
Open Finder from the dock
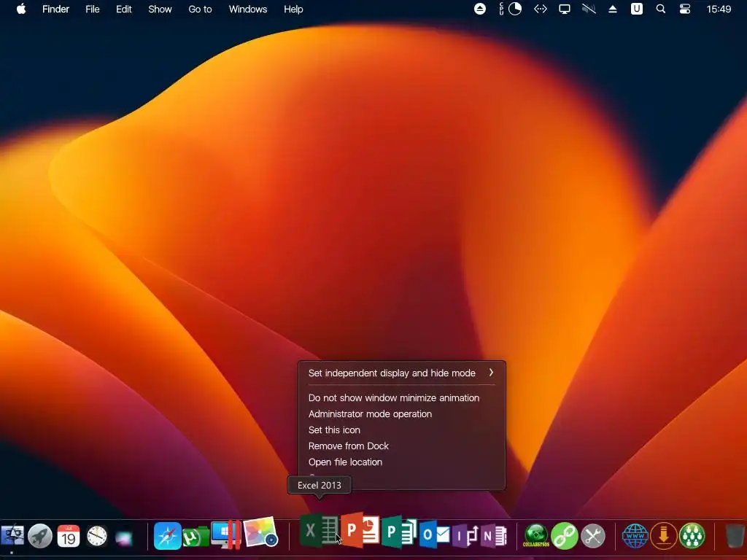point(12,536)
